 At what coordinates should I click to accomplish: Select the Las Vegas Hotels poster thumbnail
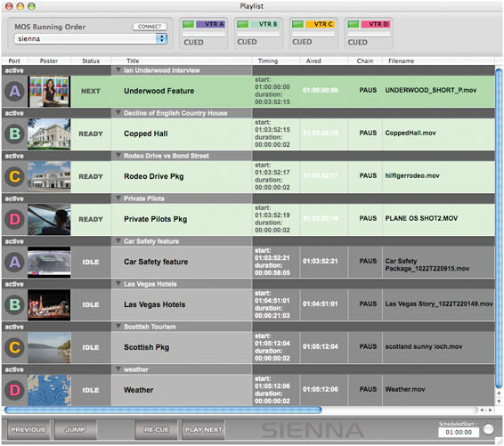49,304
